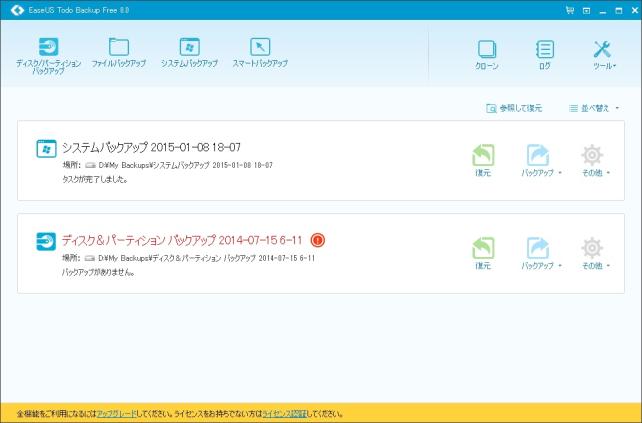Screen dimensions: 642x423
Task: Click the red error warning icon
Action: click(318, 240)
